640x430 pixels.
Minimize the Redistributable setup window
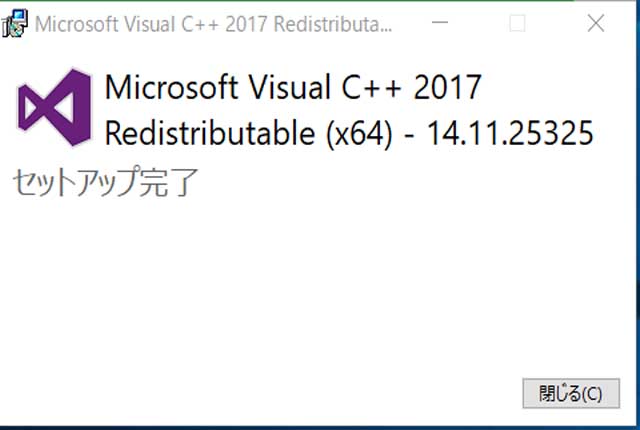(x=440, y=23)
